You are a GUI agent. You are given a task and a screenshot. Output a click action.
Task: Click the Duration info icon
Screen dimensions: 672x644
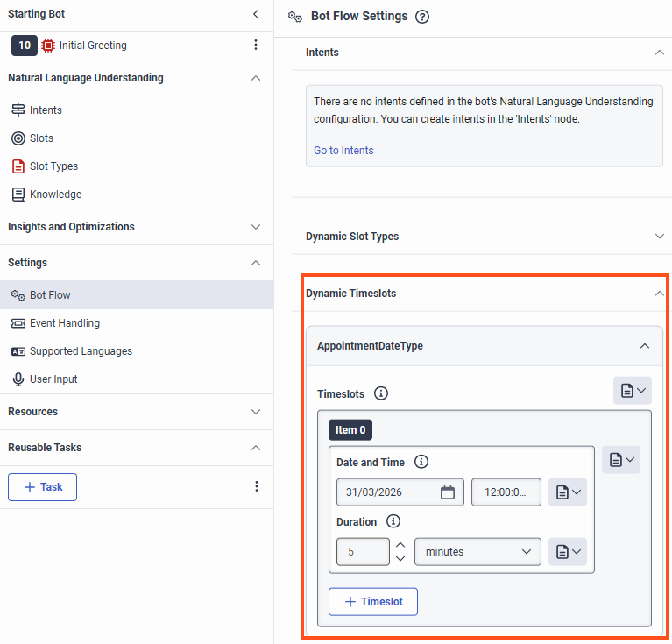click(393, 521)
